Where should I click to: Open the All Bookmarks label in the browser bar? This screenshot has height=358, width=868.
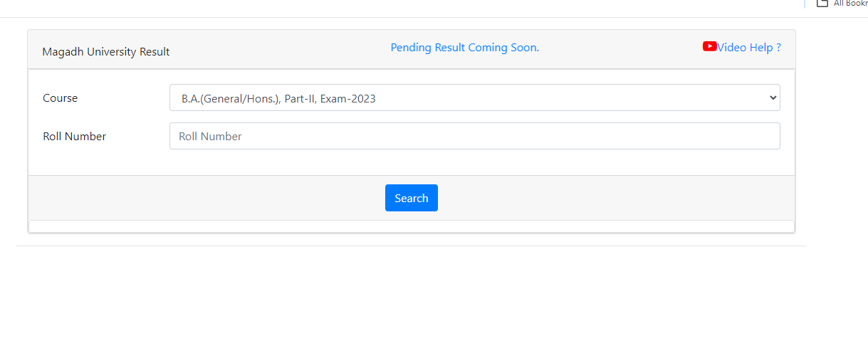849,4
